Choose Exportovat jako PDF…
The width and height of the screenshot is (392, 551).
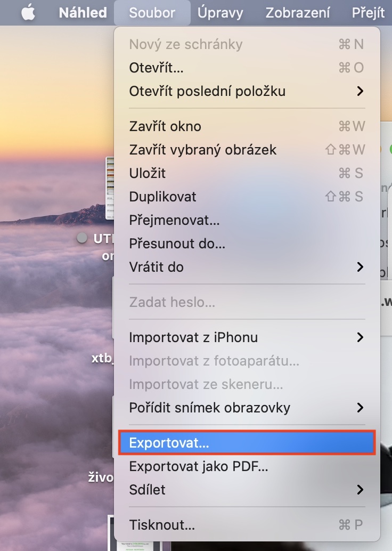click(199, 466)
